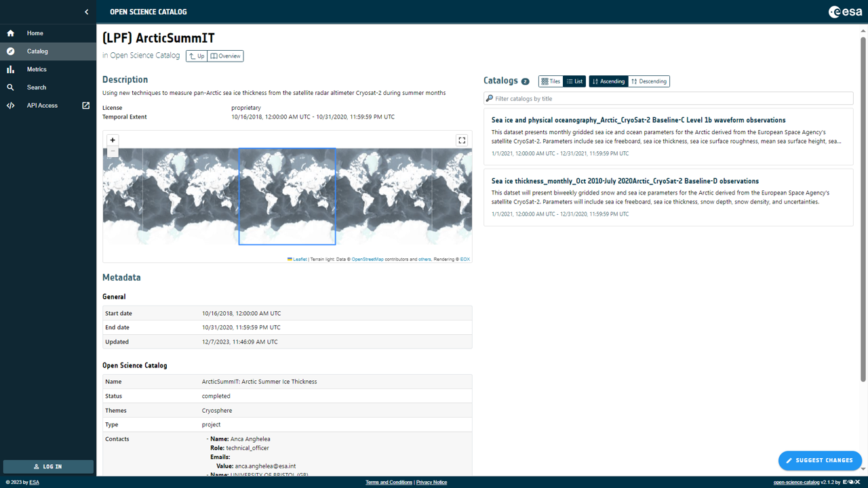Collapse the sidebar with the back arrow

pos(86,12)
